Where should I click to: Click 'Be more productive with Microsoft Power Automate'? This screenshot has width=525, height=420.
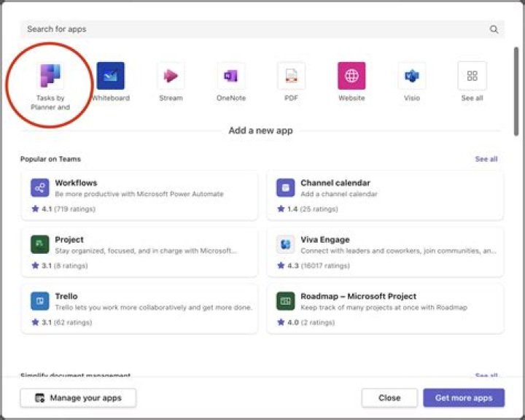139,194
